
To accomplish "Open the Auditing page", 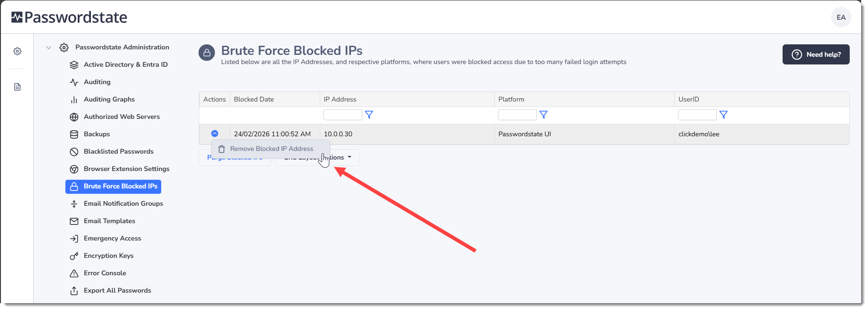I will tap(97, 82).
